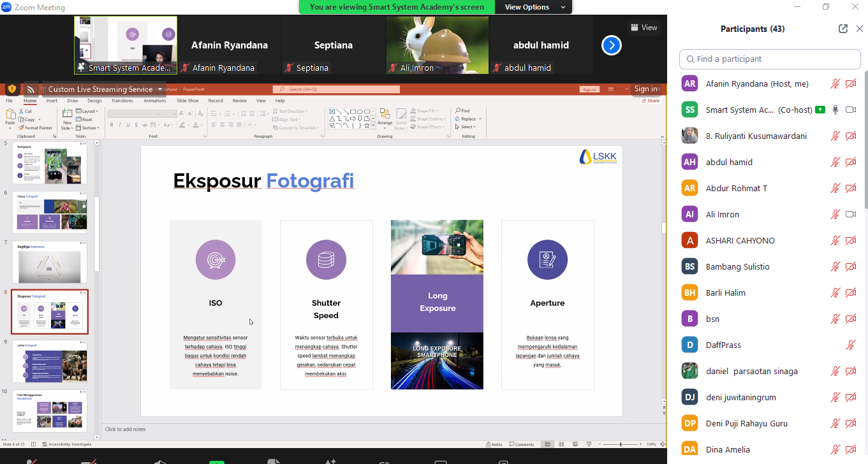Open the Layout dropdown in Slides group
Viewport: 868px width, 464px height.
coord(86,111)
